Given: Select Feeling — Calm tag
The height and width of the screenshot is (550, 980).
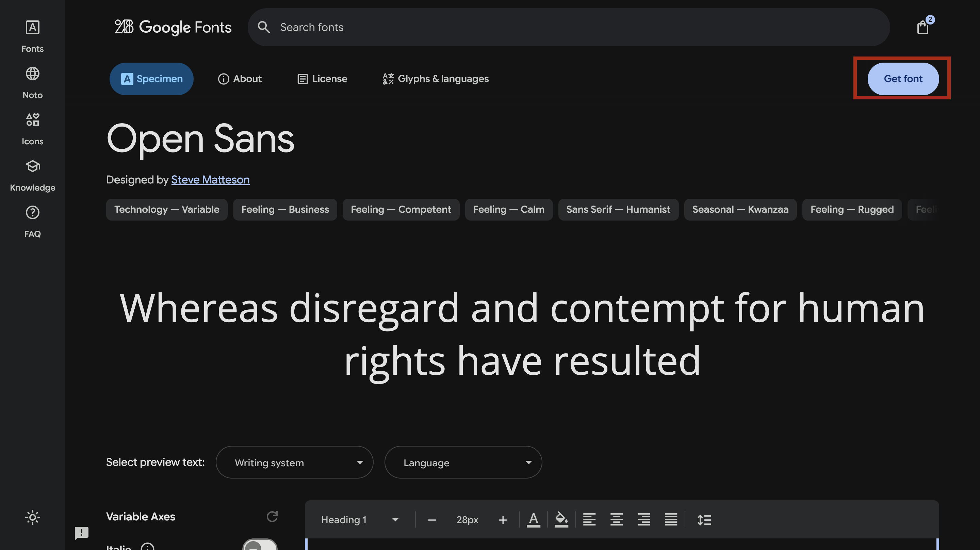Looking at the screenshot, I should [509, 209].
